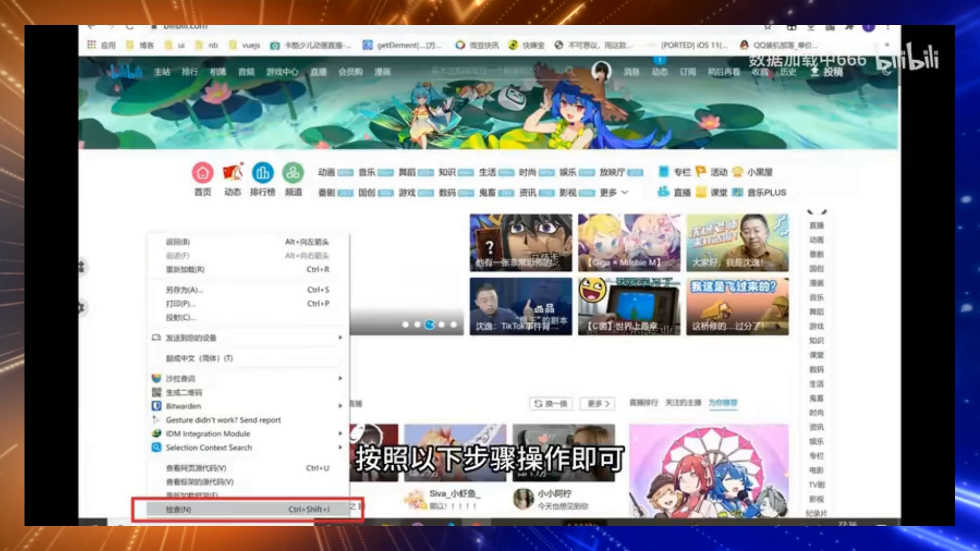The image size is (980, 551).
Task: Click the collapse arrows above right sidebar list
Action: pos(817,212)
